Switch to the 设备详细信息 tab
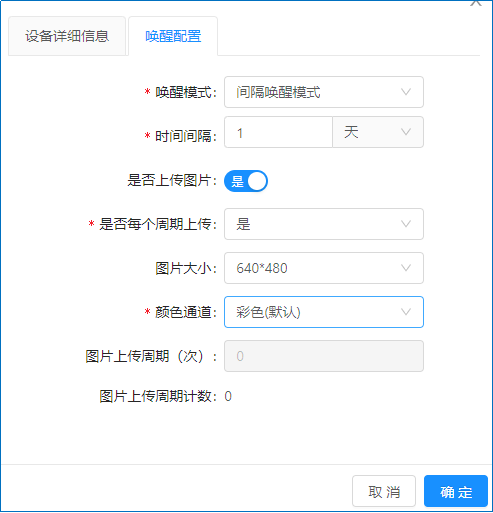The height and width of the screenshot is (513, 493). point(67,36)
